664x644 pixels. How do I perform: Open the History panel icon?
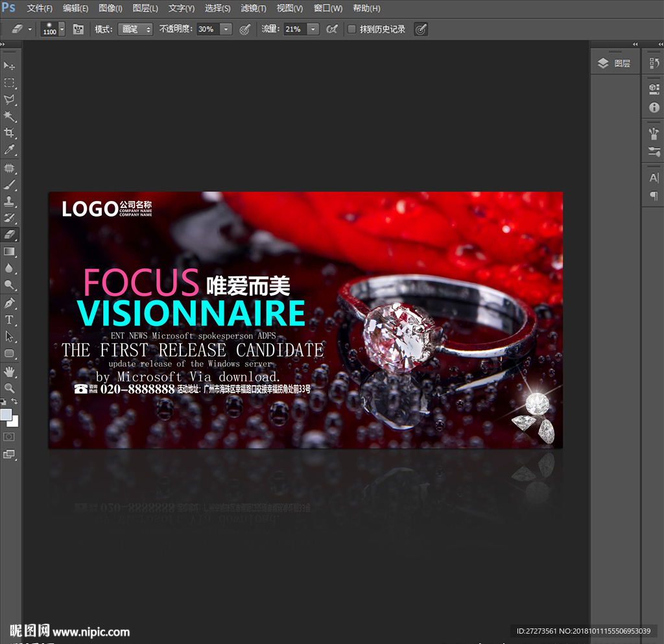pyautogui.click(x=654, y=64)
